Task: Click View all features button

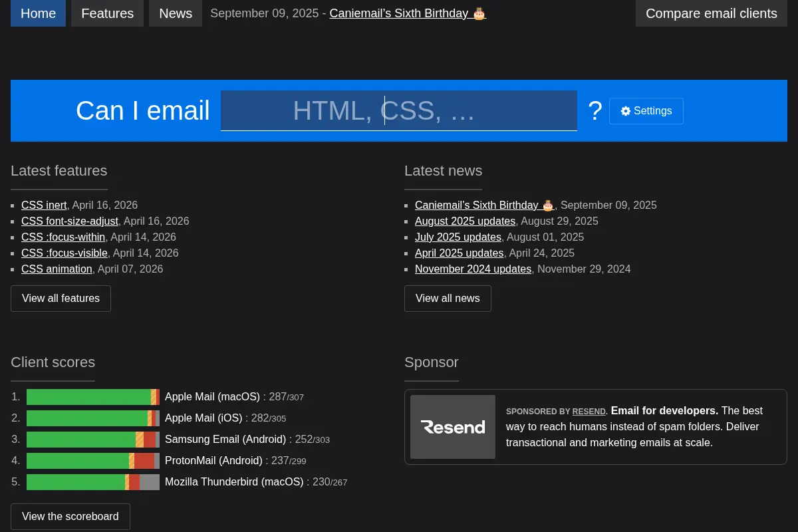Action: (61, 299)
